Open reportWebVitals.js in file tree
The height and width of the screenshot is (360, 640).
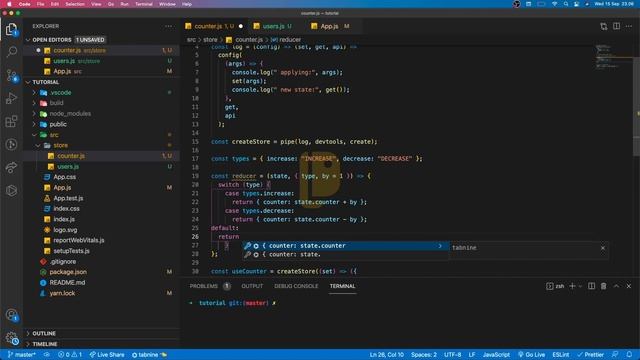pyautogui.click(x=78, y=240)
